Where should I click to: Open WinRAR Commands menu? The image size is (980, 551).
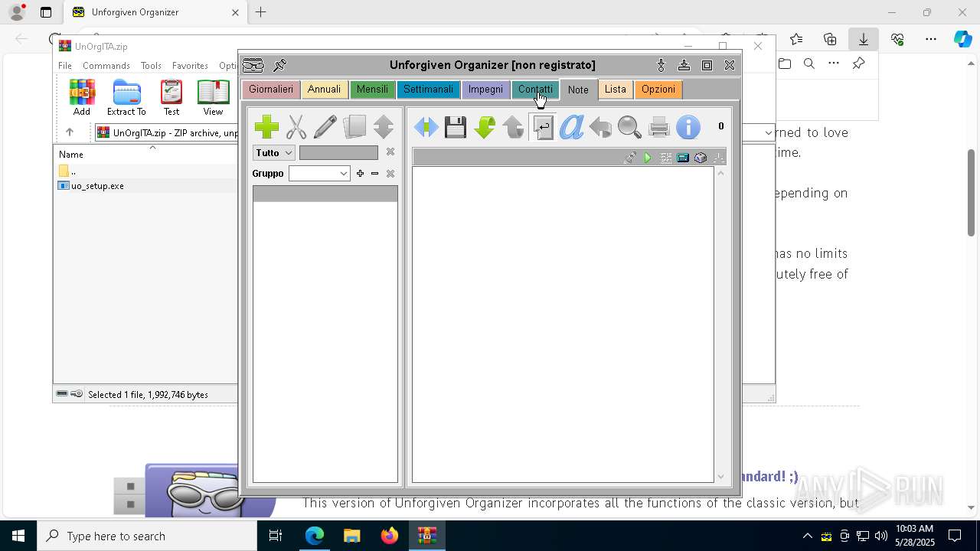[x=106, y=66]
